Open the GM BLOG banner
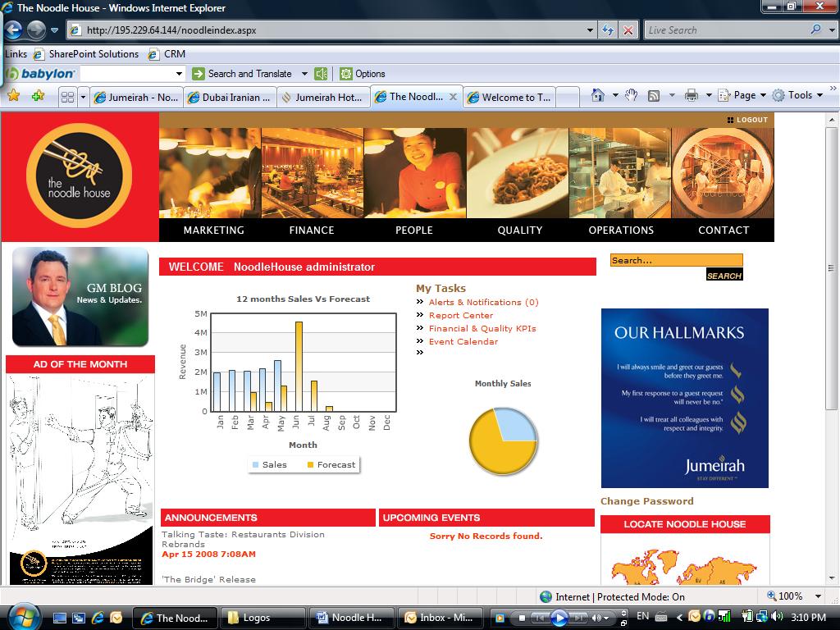 (80, 297)
